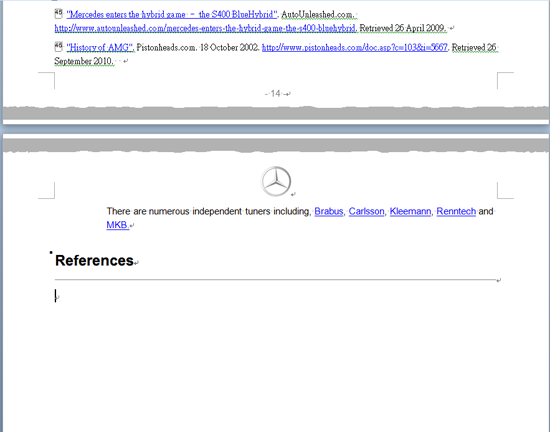Click the endnote icon before the Mercedes hybrid reference
550x432 pixels.
(59, 14)
